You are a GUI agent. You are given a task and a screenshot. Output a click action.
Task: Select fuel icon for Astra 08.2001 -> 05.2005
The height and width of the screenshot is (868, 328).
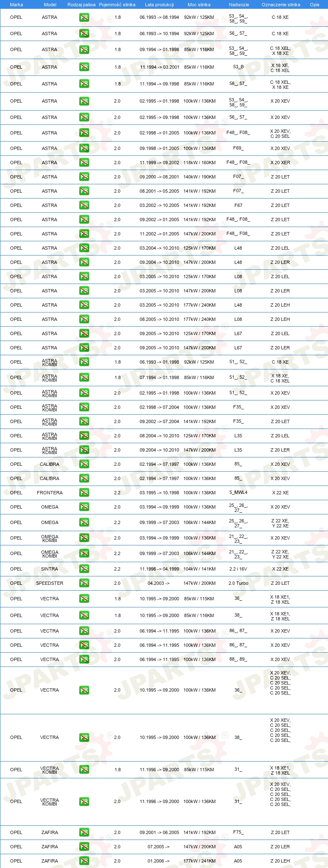click(x=84, y=191)
